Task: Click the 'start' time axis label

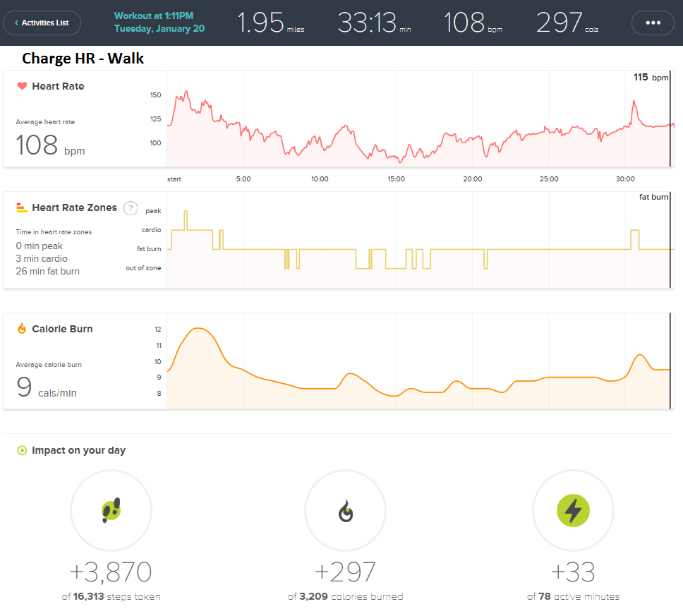Action: (x=174, y=179)
